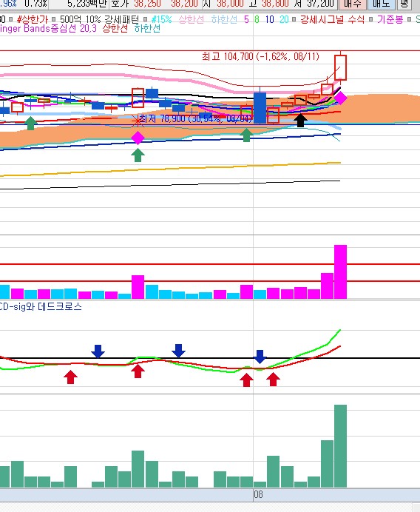Click the magenta diamond beside latest candle
The image size is (420, 512).
tap(340, 98)
